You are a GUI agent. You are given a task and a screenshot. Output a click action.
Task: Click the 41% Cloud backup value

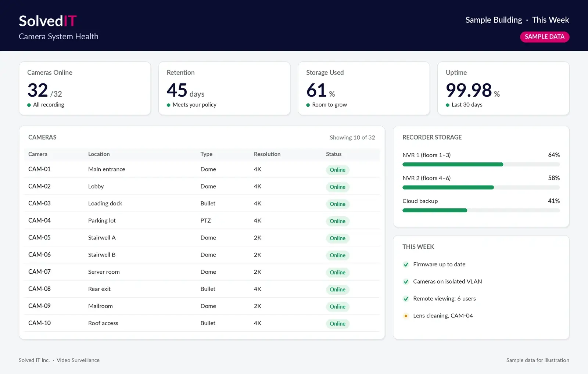[554, 201]
